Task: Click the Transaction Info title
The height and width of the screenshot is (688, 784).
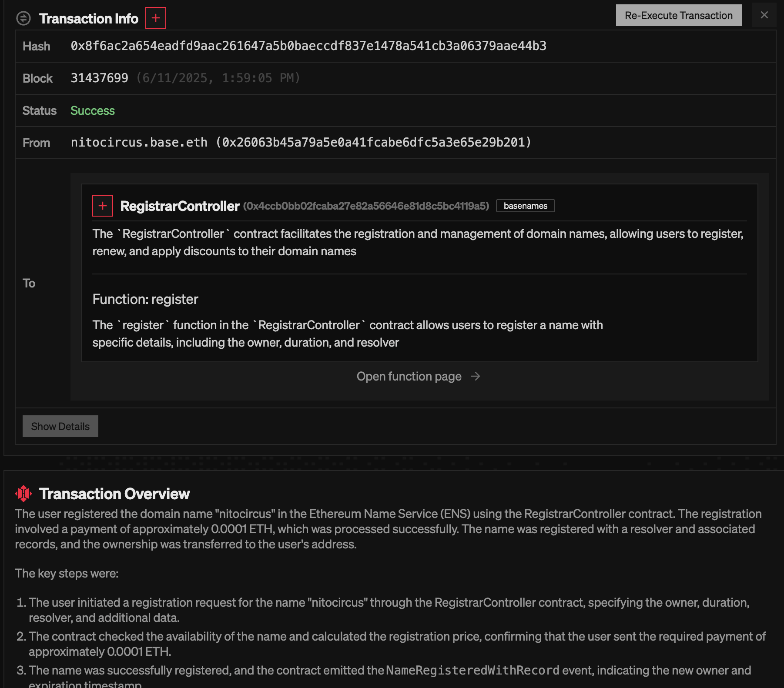Action: [x=89, y=18]
